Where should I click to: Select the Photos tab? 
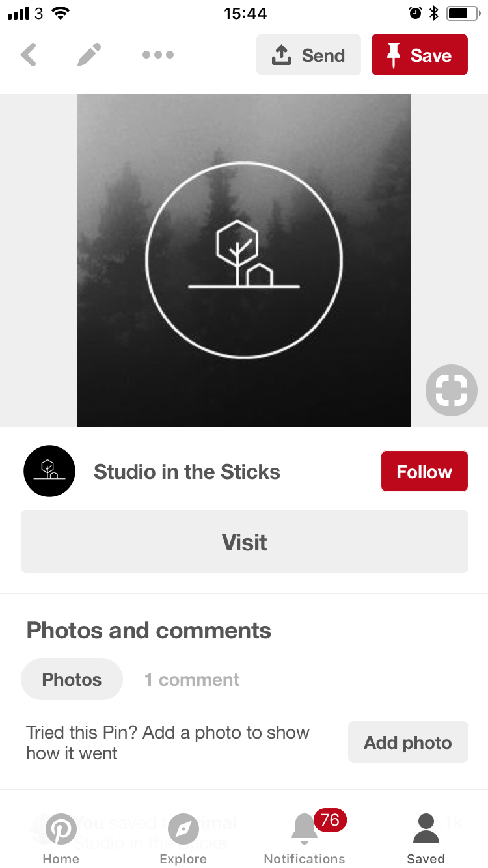[72, 679]
